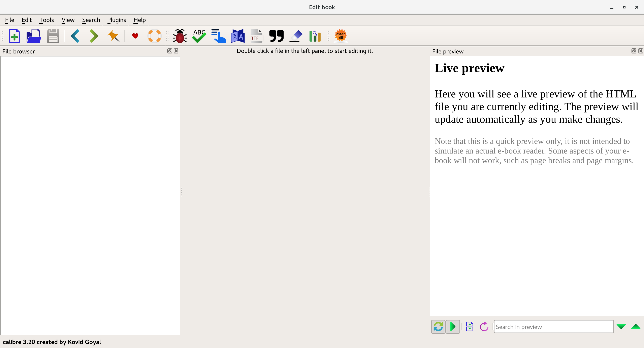Create a new file in the book
Screen dimensions: 644x348
pyautogui.click(x=14, y=36)
